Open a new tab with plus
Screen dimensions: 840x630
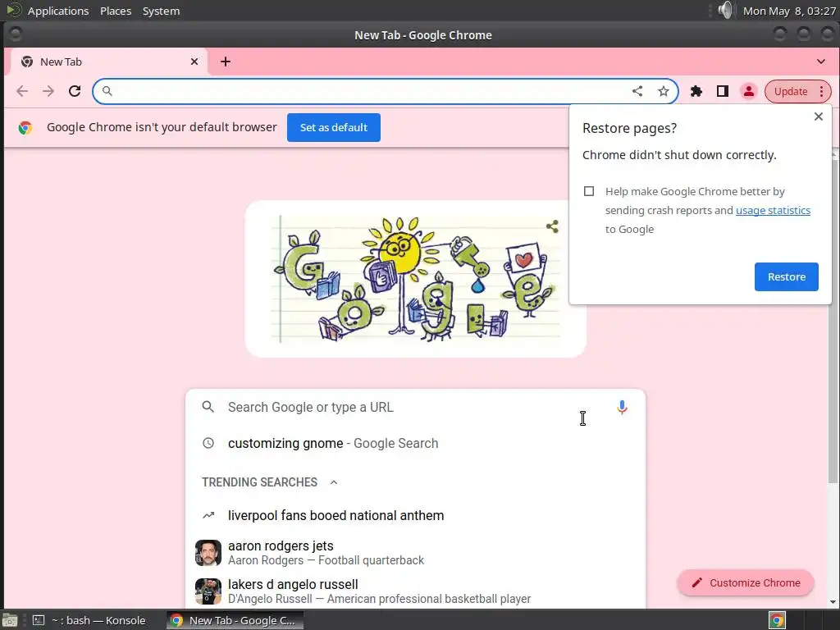[226, 62]
